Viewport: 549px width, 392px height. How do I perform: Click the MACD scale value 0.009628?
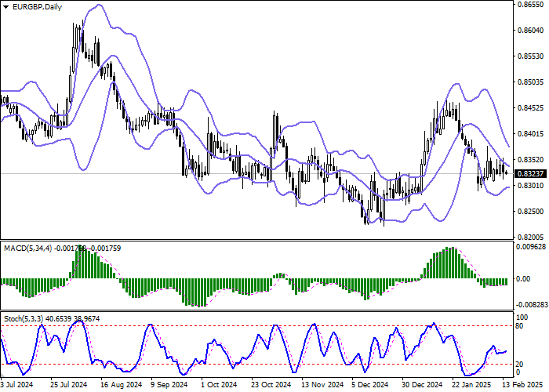(x=532, y=247)
